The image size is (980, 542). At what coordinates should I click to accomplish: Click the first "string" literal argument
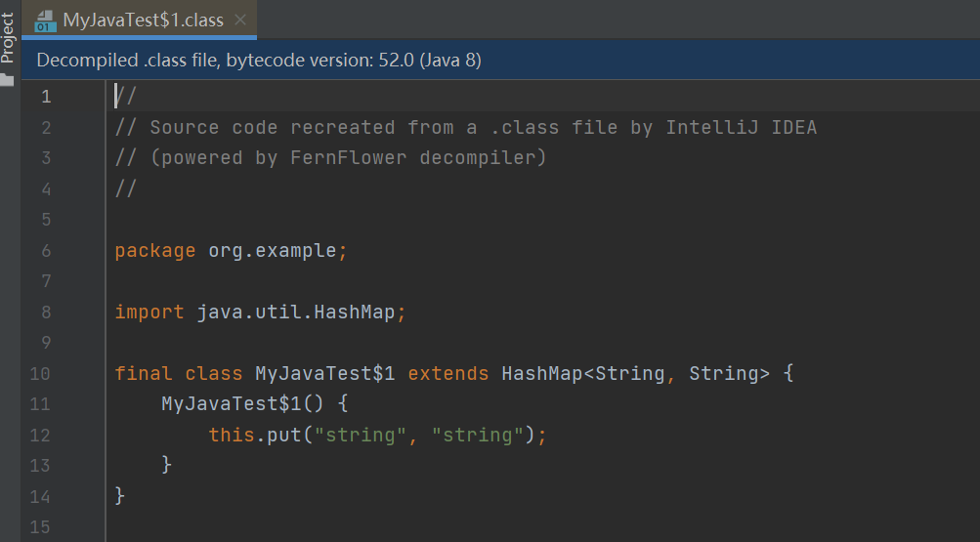point(361,435)
